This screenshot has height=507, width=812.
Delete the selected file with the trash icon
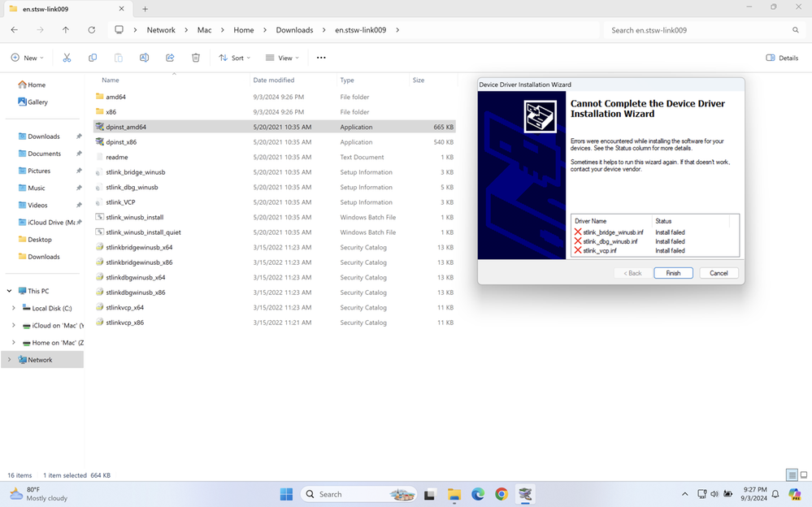coord(195,58)
